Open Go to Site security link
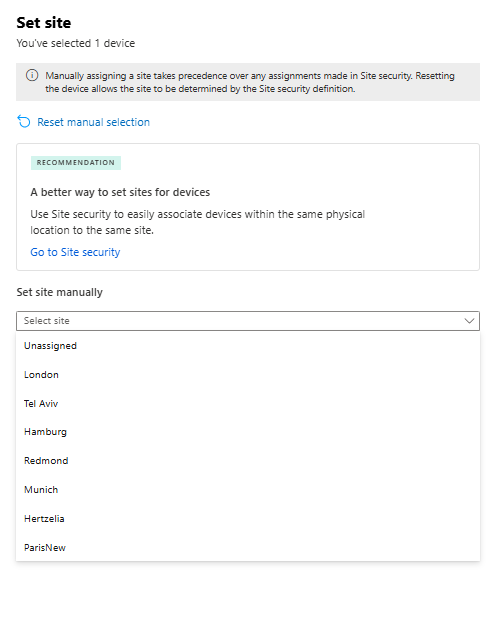 (75, 252)
